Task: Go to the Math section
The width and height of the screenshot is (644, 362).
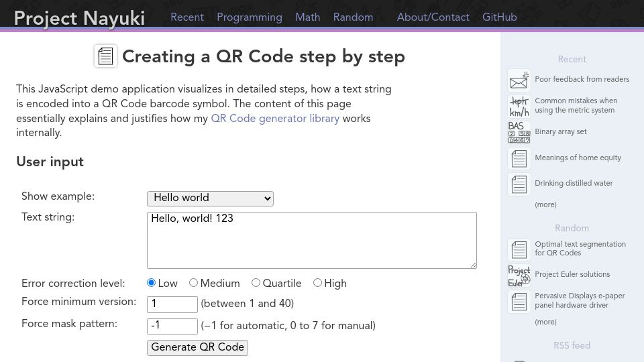Action: pyautogui.click(x=308, y=17)
